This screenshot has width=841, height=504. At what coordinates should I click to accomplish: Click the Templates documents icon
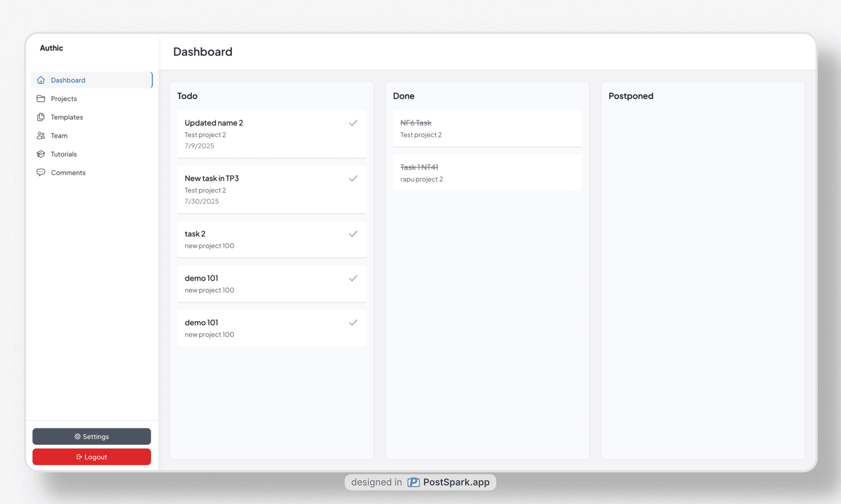click(x=41, y=117)
